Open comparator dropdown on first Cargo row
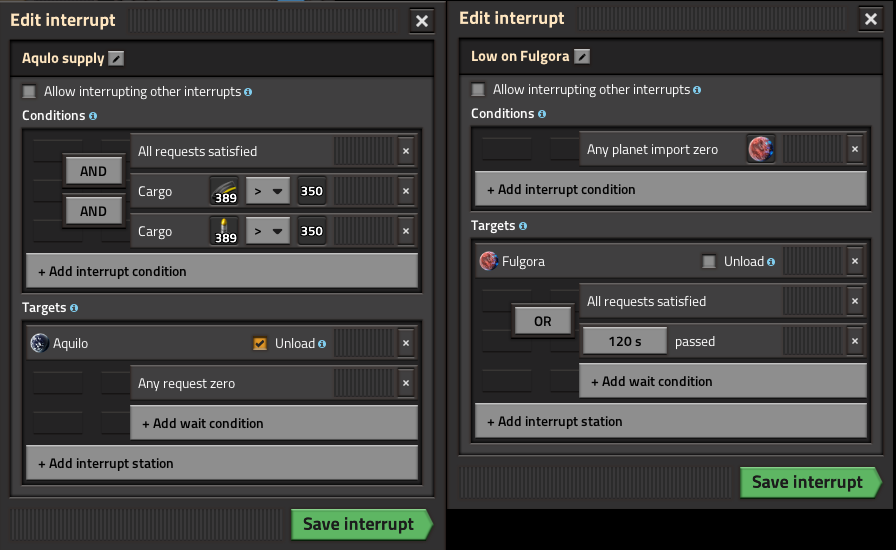Screen dimensions: 896x550 point(268,191)
